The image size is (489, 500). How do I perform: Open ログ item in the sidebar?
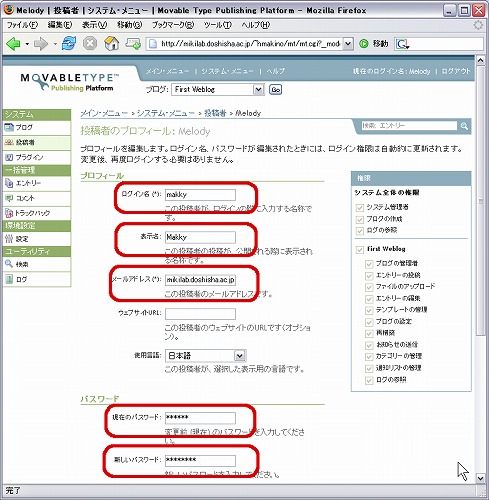tap(37, 279)
